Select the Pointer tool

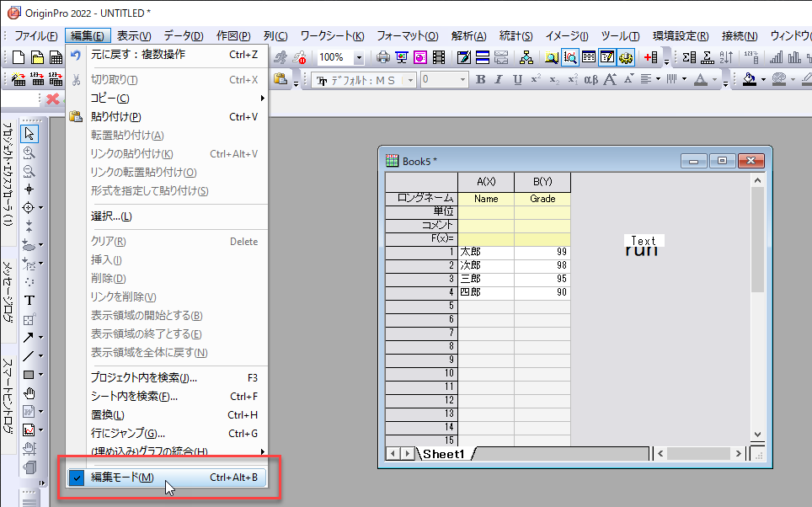click(x=29, y=134)
